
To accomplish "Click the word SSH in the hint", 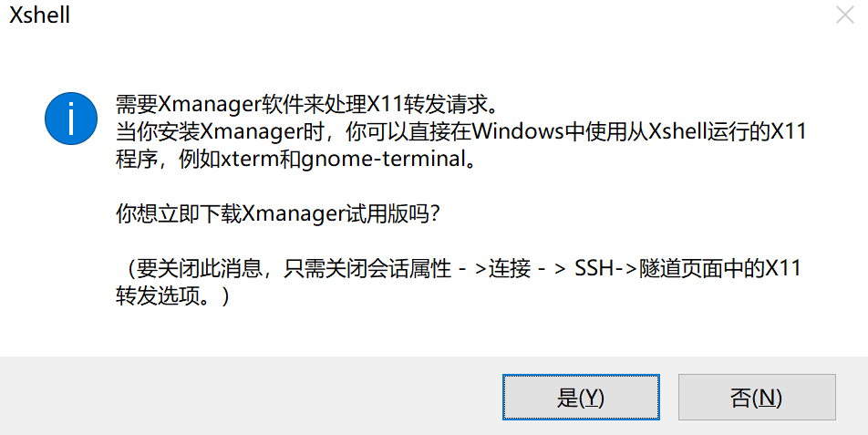I will point(594,269).
